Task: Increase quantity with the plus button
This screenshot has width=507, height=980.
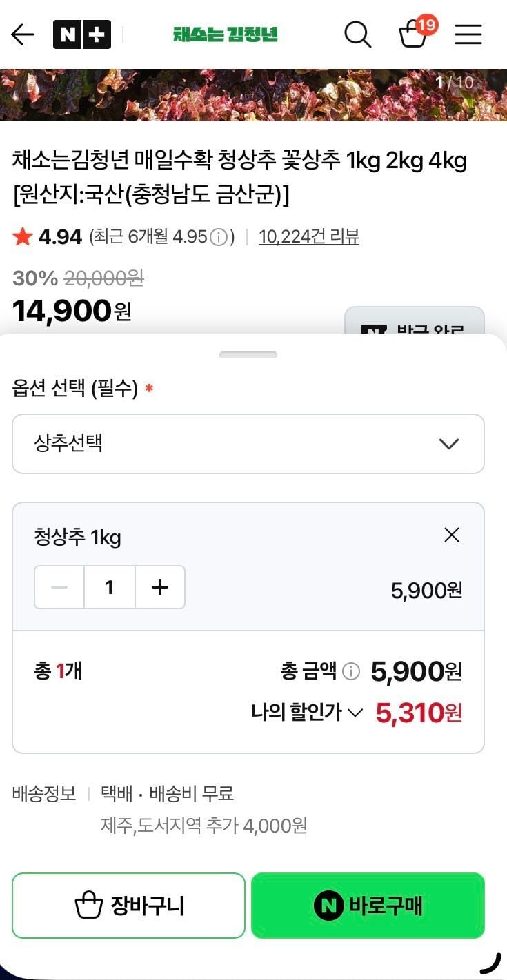Action: [159, 587]
